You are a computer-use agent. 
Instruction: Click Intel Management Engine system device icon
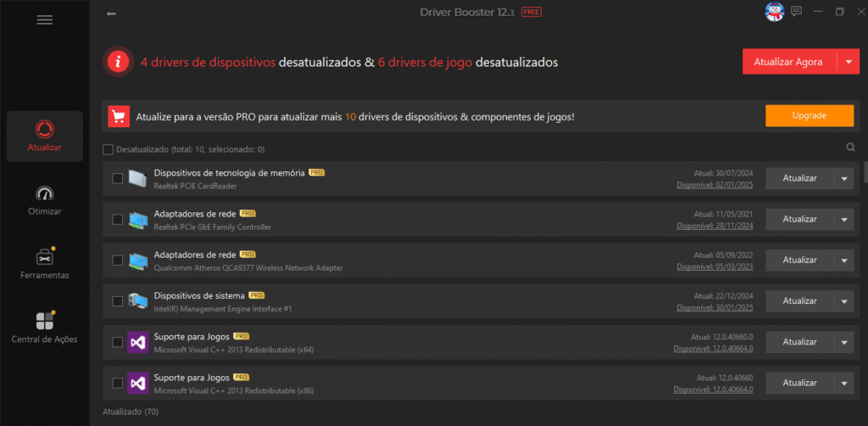pos(137,300)
